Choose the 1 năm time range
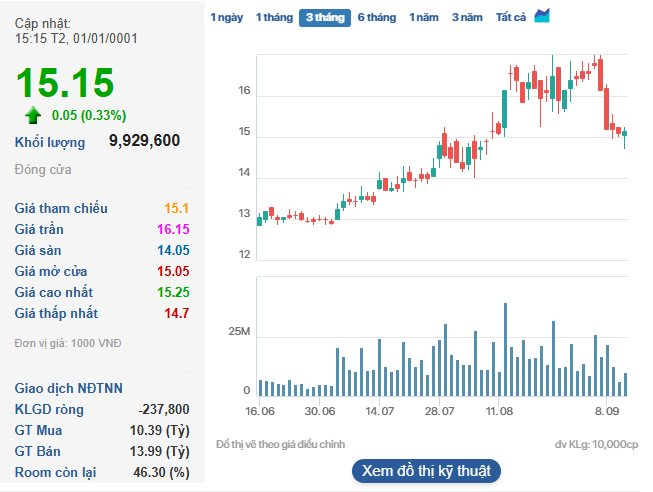Viewport: 653px width, 492px height. click(424, 18)
